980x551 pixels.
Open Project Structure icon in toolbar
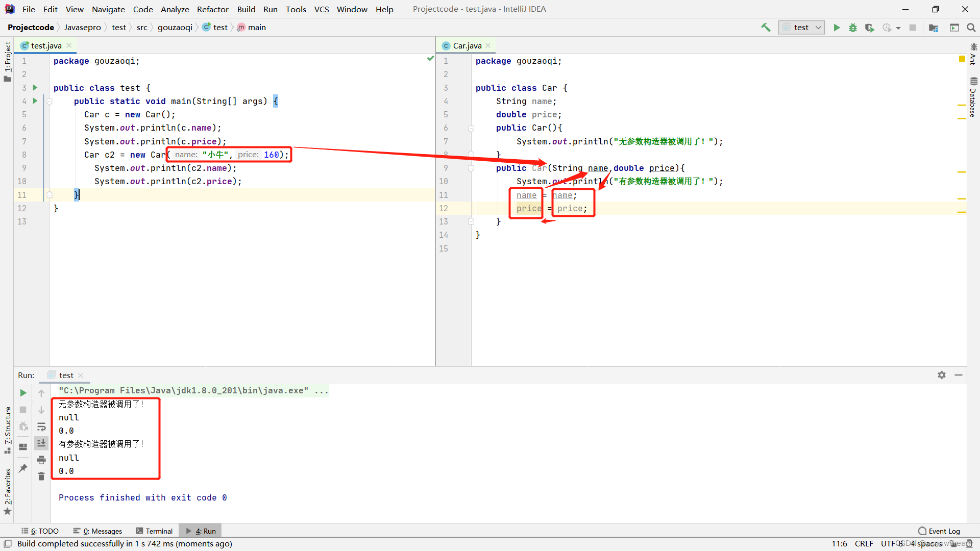pyautogui.click(x=934, y=28)
